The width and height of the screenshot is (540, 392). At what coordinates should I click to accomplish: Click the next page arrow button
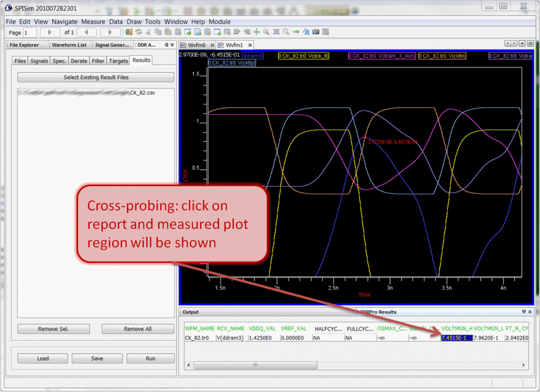(110, 33)
